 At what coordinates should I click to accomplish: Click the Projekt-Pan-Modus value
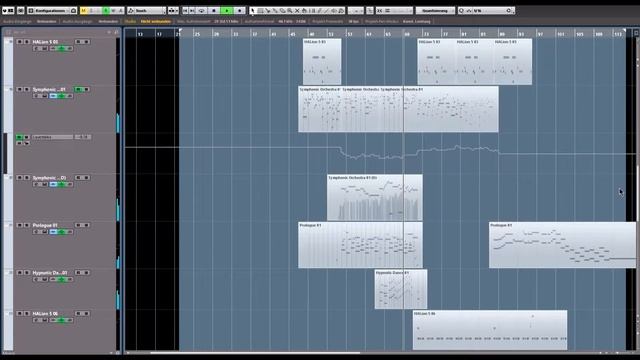pos(417,21)
